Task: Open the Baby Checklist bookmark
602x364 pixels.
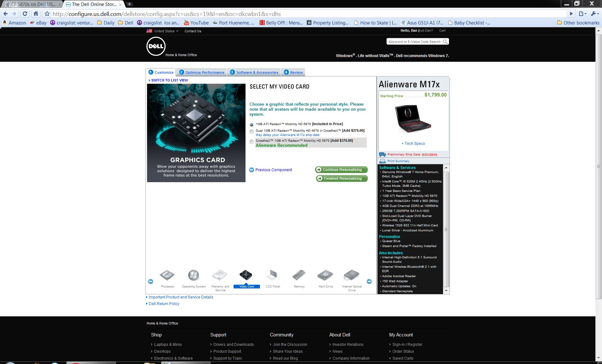Action: [469, 23]
